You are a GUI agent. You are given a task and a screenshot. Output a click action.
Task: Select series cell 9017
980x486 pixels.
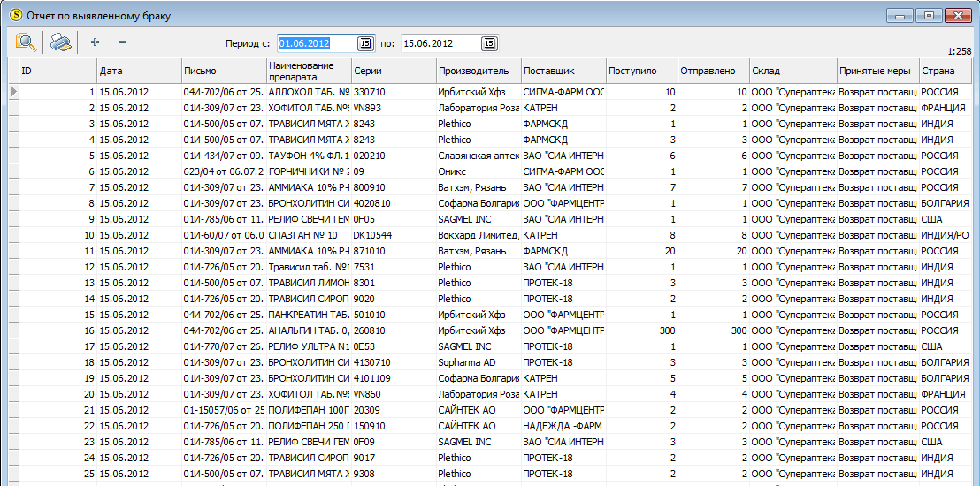(x=394, y=458)
